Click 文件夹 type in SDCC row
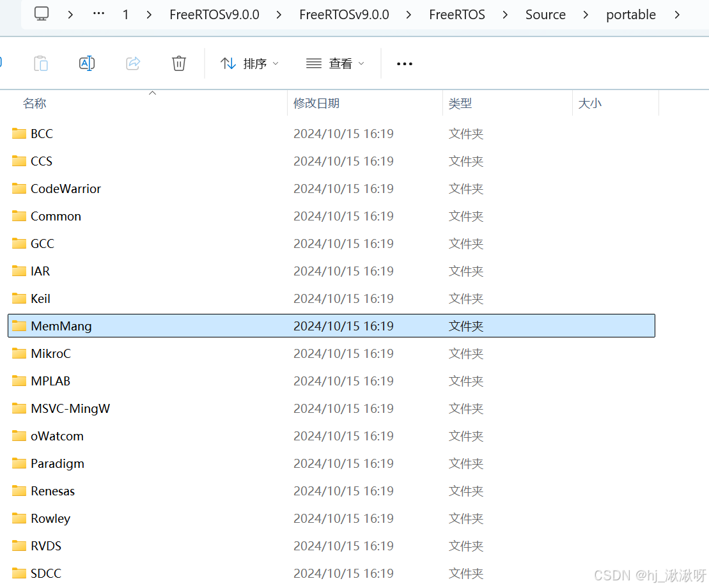Image resolution: width=709 pixels, height=588 pixels. [465, 573]
